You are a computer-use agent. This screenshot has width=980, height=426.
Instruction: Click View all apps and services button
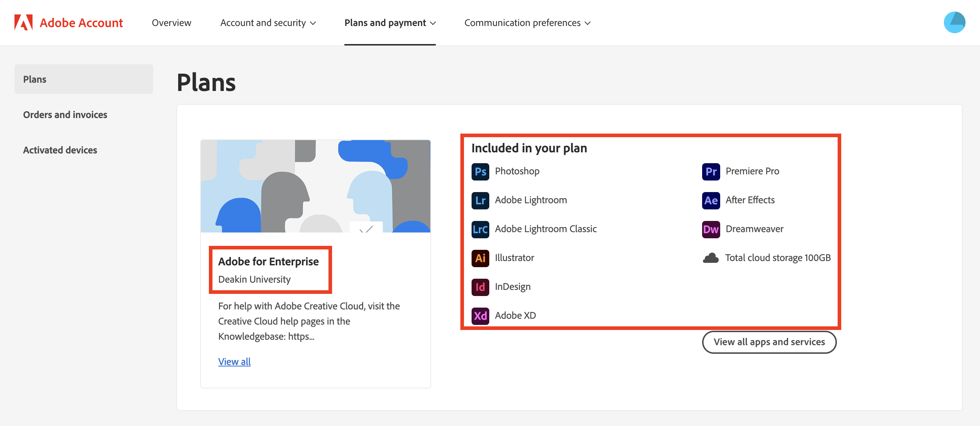[x=769, y=342]
